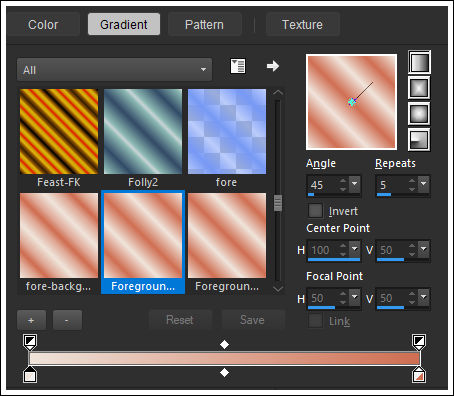Enable the Invert checkbox
The image size is (454, 396).
tap(315, 211)
